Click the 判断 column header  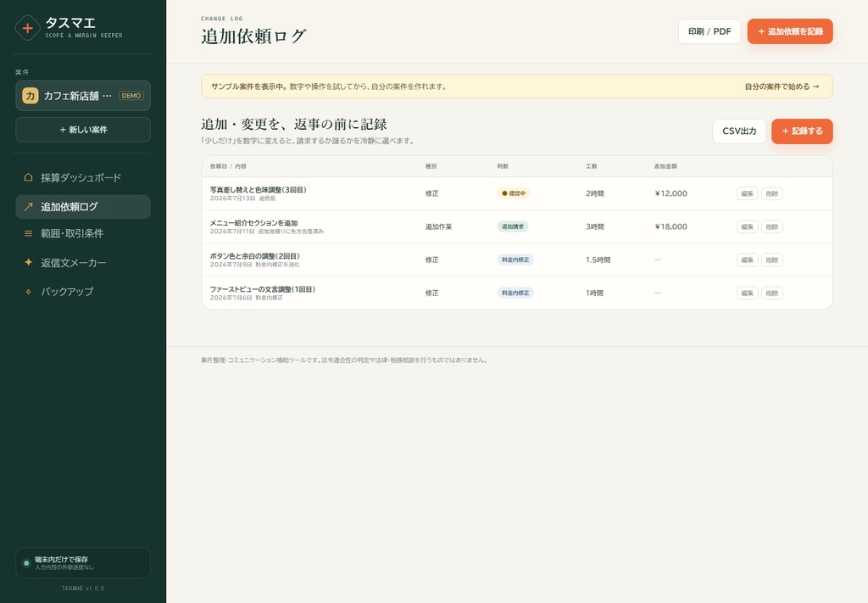(503, 166)
